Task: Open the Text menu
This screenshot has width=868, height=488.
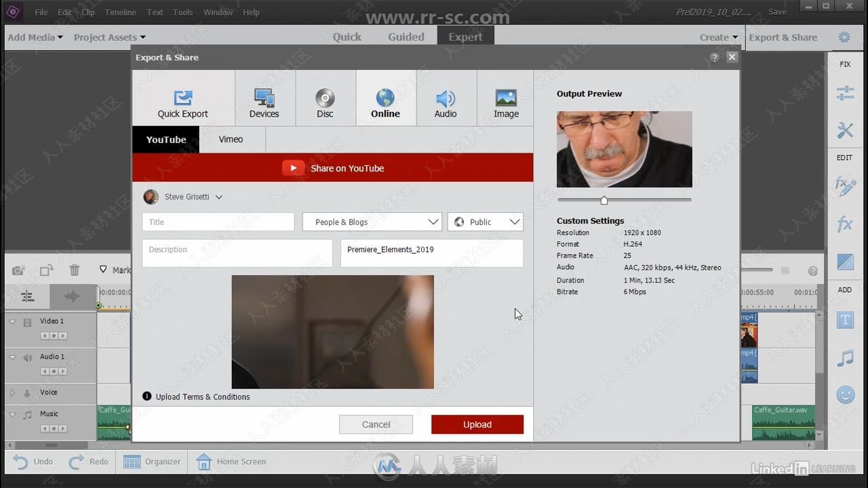Action: tap(155, 12)
